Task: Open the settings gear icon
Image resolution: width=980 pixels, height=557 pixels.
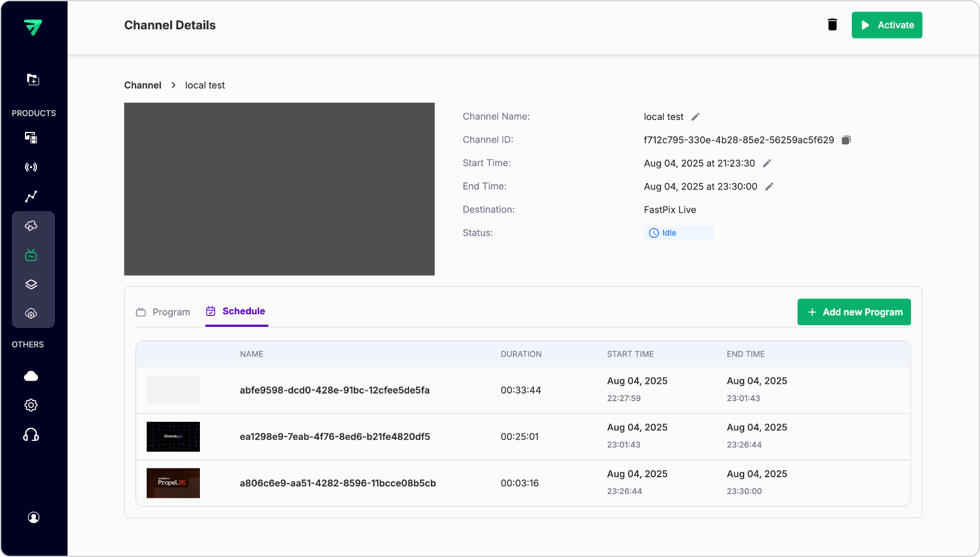Action: pos(31,405)
